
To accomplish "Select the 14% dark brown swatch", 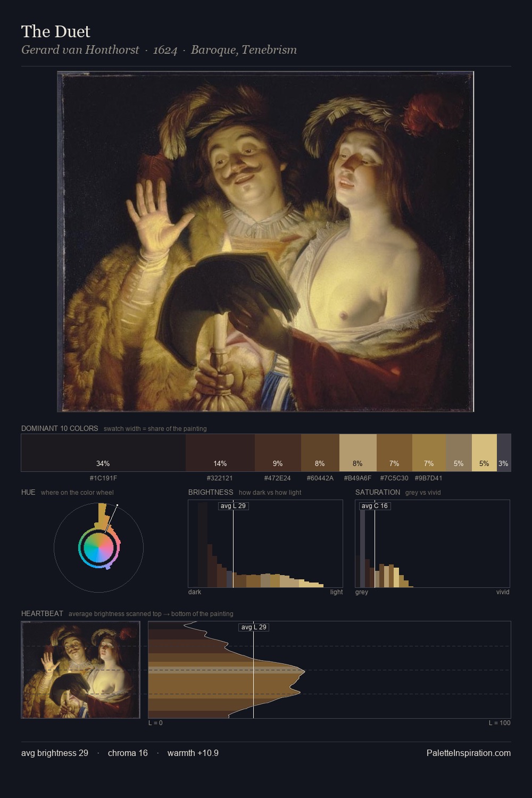I will pos(220,453).
